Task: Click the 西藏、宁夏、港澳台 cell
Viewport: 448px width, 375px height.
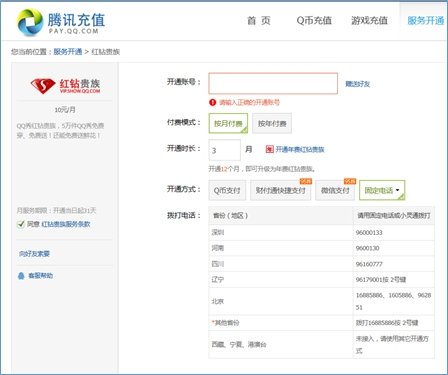Action: 280,344
